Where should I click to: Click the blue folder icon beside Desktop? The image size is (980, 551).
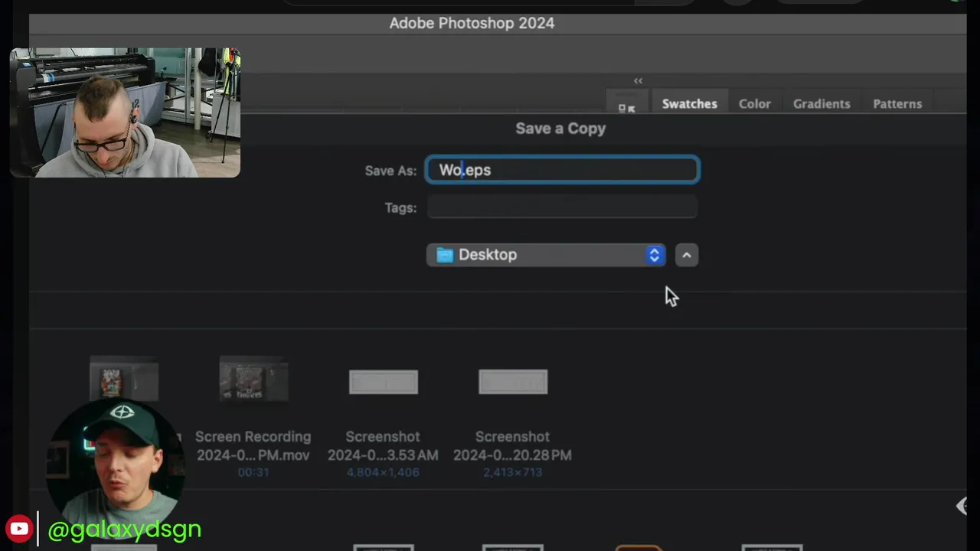click(x=445, y=255)
